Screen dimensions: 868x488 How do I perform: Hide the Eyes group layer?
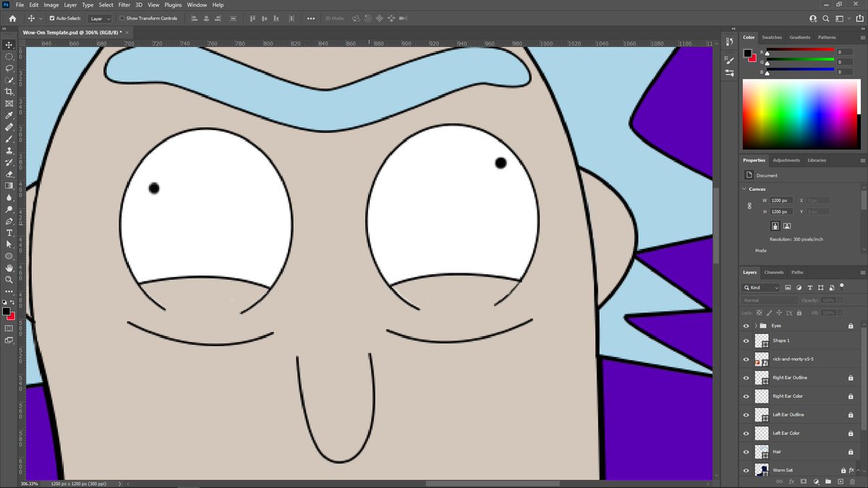point(746,326)
